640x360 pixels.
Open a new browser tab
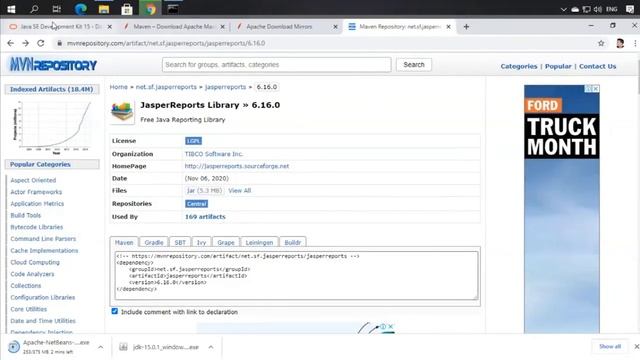pyautogui.click(x=466, y=27)
